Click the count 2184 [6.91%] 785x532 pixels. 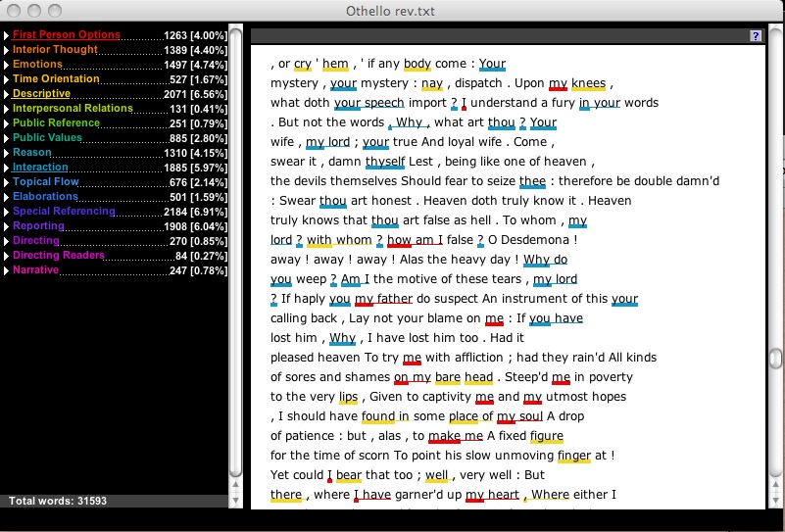[195, 212]
